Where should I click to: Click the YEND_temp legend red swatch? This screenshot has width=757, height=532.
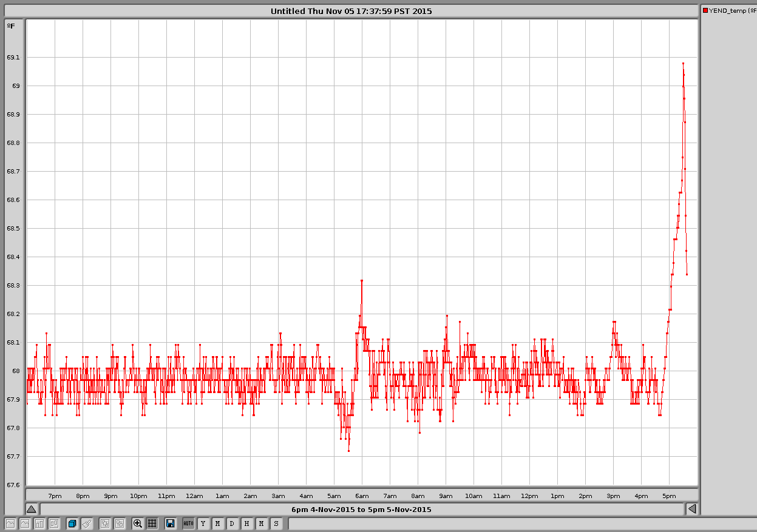[x=705, y=10]
